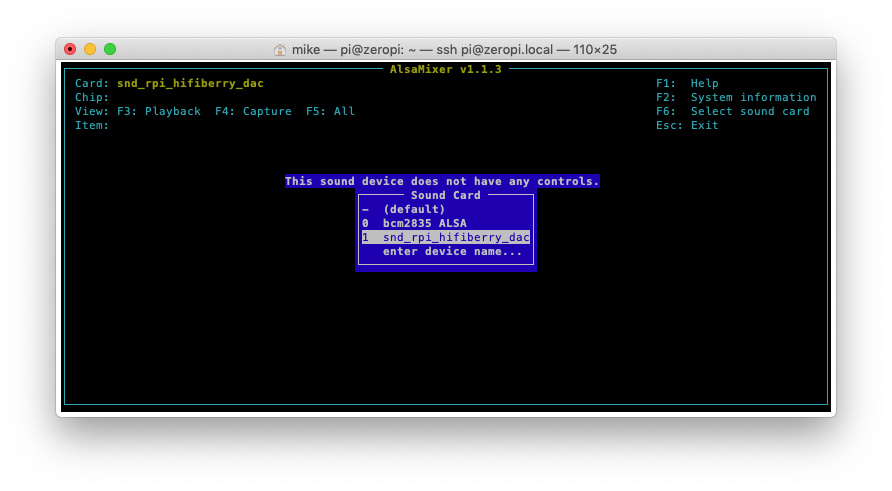Maximize the terminal with green button

click(110, 49)
